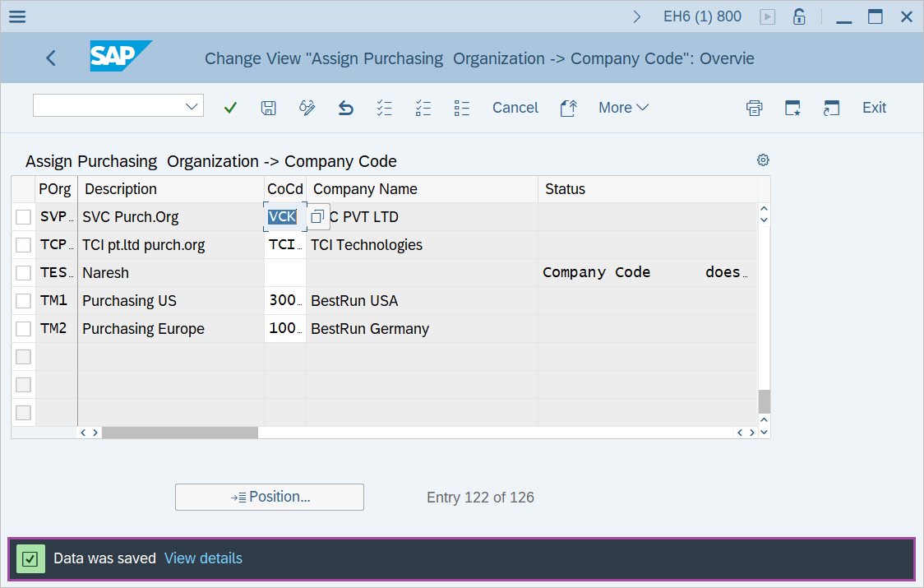Screen dimensions: 924x588
Task: Select all entries via list icon
Action: coord(384,107)
